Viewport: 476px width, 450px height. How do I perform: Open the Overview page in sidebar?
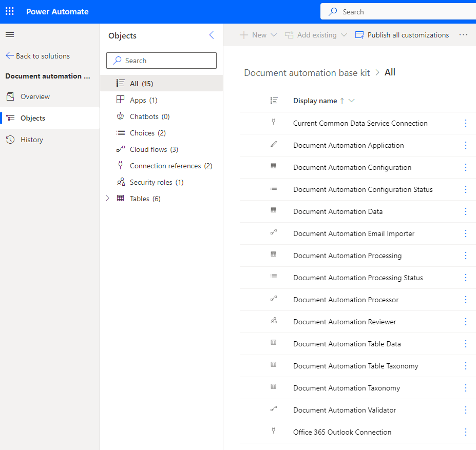(x=35, y=96)
